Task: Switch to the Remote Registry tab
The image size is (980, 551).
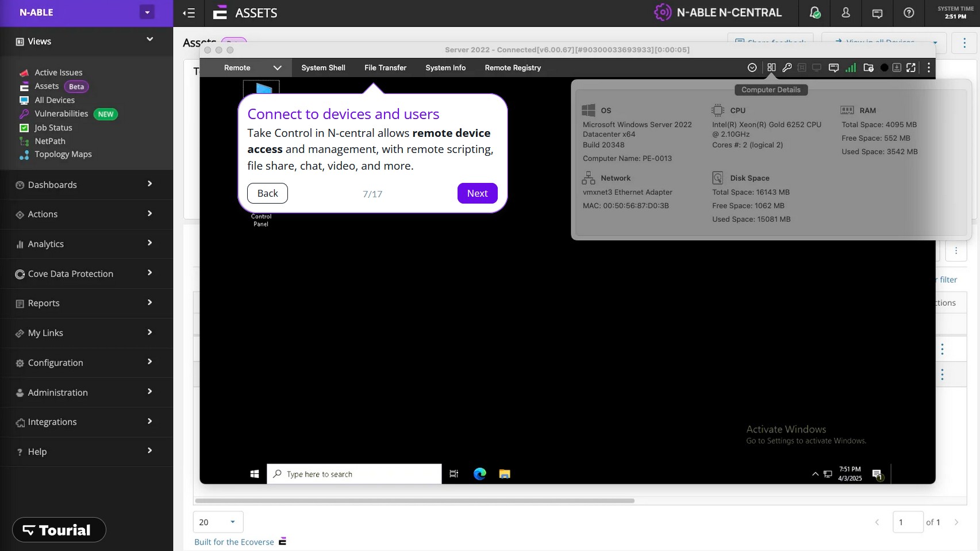Action: tap(513, 68)
